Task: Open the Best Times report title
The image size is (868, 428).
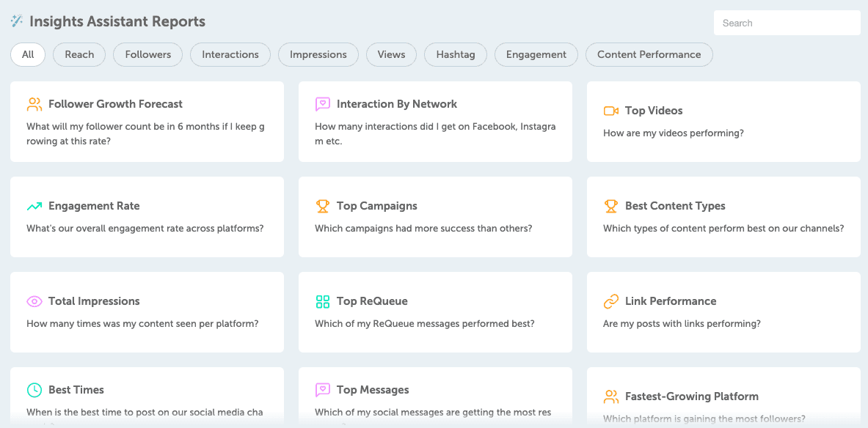Action: (x=76, y=390)
